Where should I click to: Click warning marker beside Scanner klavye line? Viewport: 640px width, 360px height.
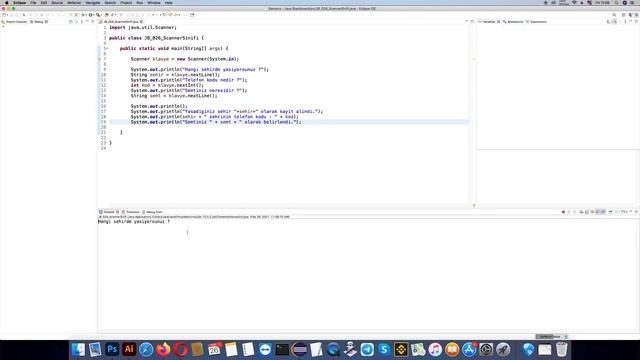100,59
